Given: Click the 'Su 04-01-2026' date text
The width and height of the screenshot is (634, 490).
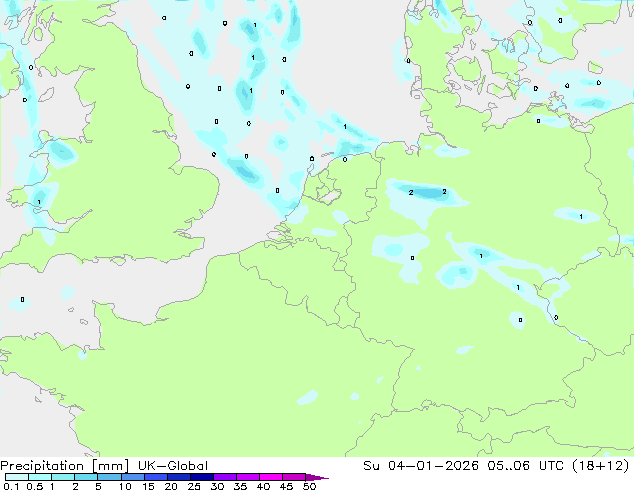Looking at the screenshot, I should coord(421,466).
